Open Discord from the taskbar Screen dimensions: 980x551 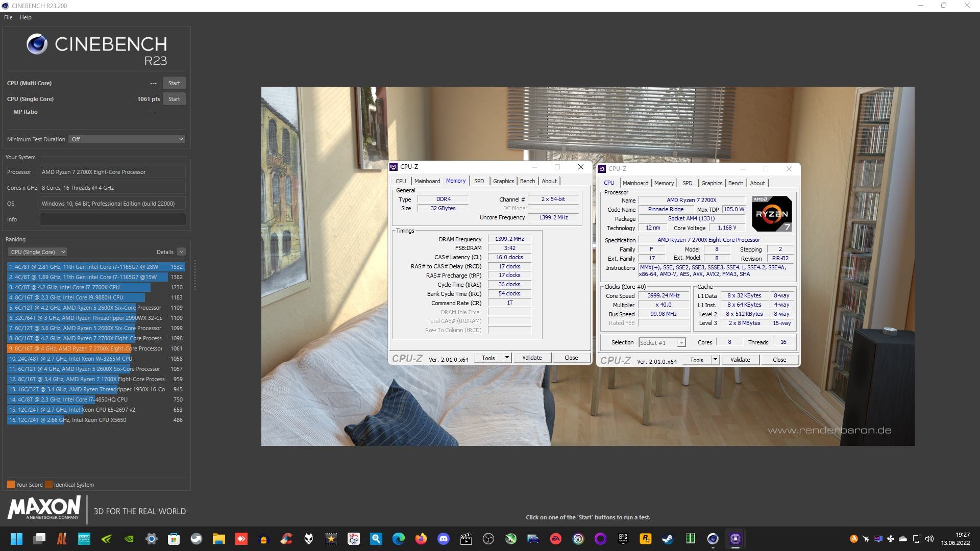[443, 539]
